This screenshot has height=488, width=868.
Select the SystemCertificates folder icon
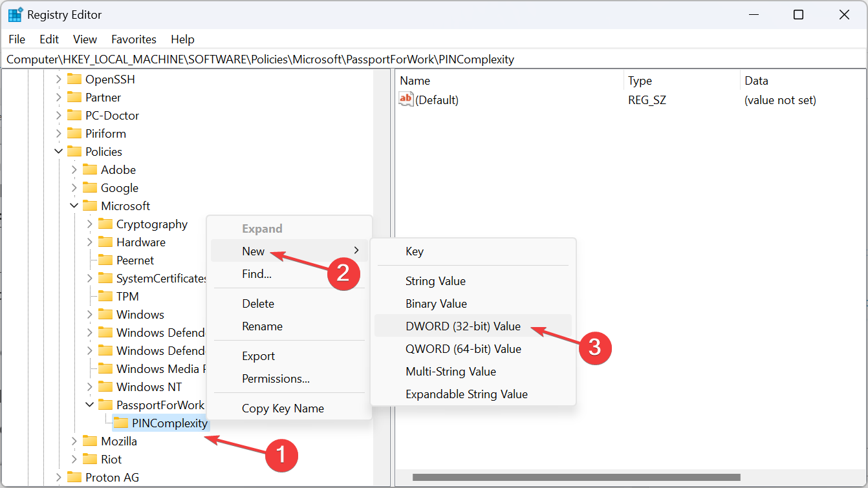coord(105,279)
